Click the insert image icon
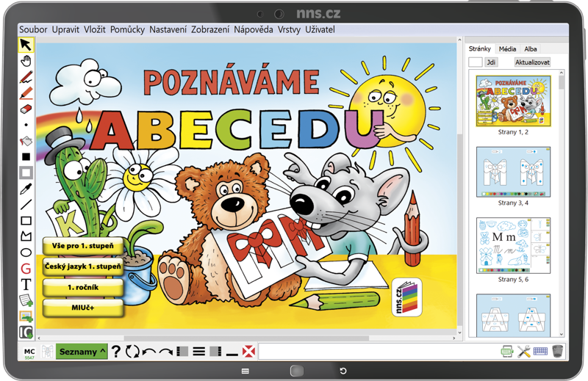This screenshot has width=588, height=381. point(26,316)
